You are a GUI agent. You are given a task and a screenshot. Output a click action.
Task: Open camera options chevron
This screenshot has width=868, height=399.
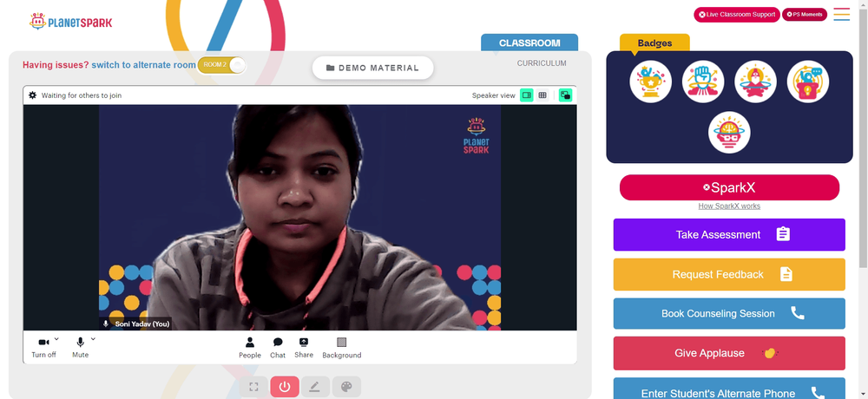point(56,339)
